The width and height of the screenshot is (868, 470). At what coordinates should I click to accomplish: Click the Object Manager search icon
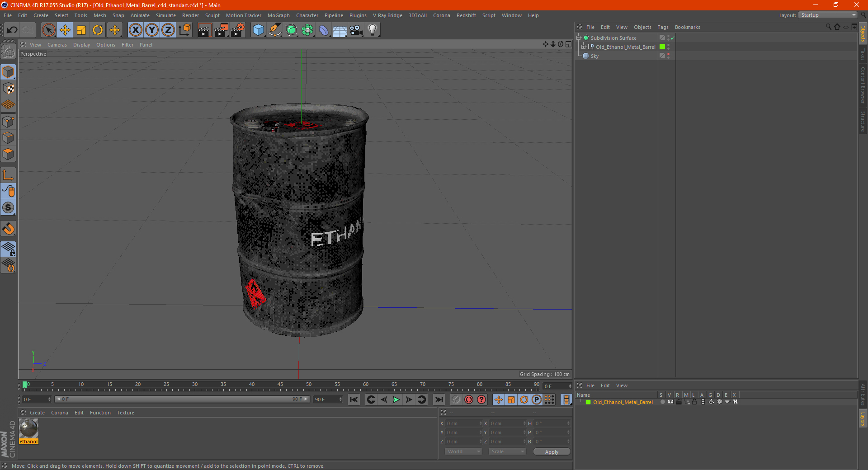tap(829, 27)
